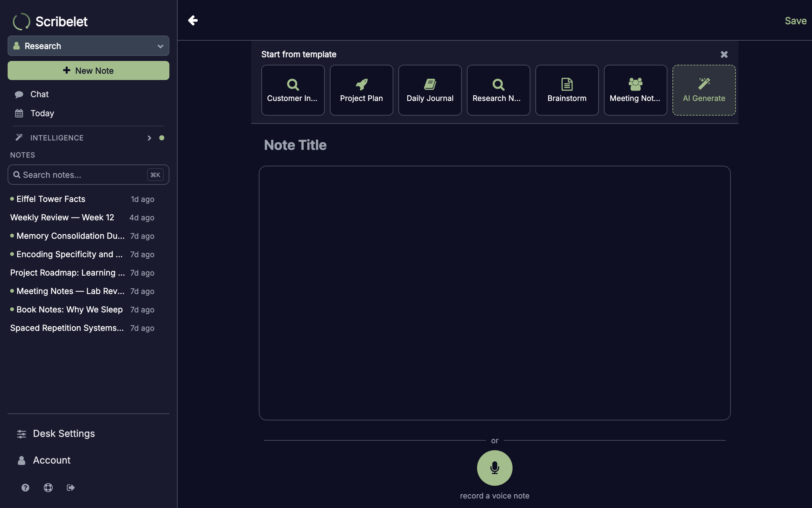812x508 pixels.
Task: Open Spaced Repetition Systems... note
Action: point(82,328)
